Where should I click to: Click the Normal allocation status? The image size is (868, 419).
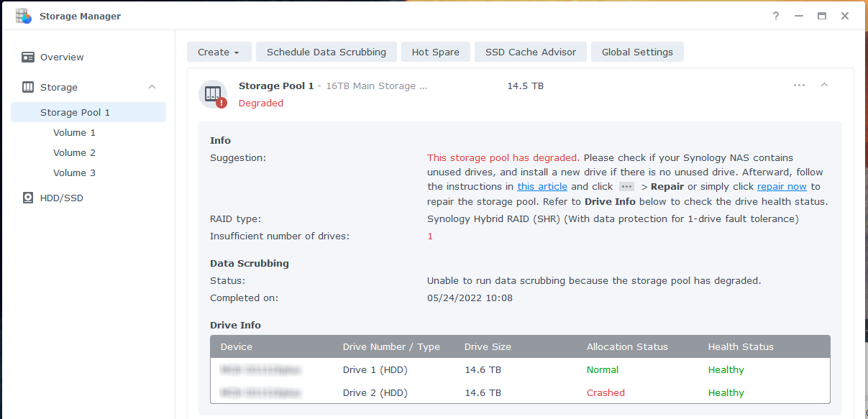point(603,369)
